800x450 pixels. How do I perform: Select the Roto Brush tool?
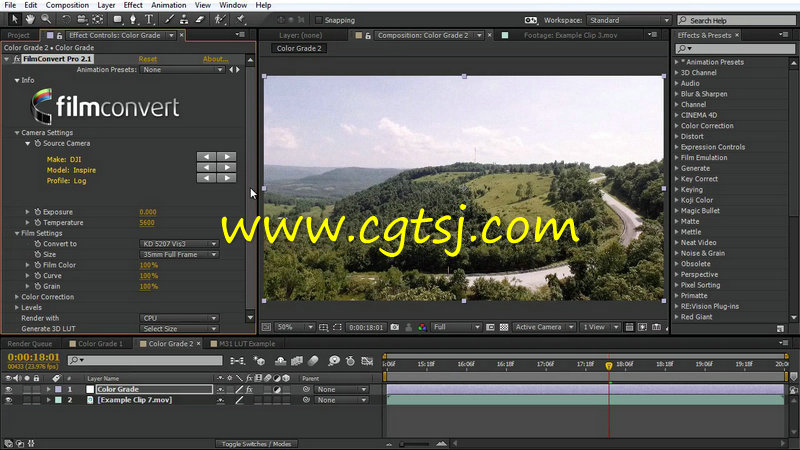tap(220, 19)
